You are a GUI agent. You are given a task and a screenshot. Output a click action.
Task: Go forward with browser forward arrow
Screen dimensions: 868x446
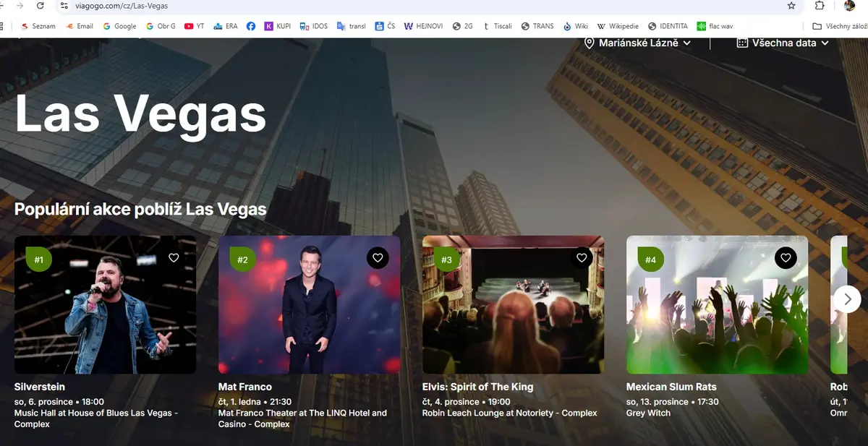(19, 6)
